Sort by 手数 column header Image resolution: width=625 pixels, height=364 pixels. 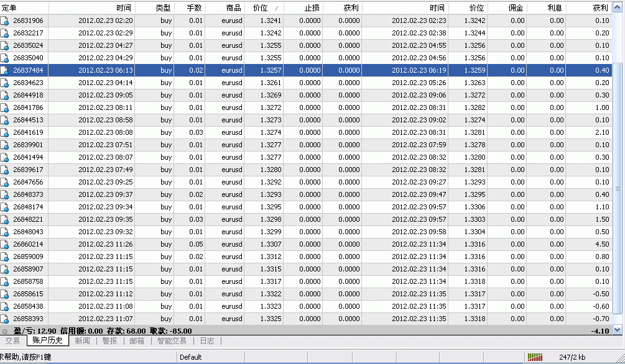tap(189, 8)
